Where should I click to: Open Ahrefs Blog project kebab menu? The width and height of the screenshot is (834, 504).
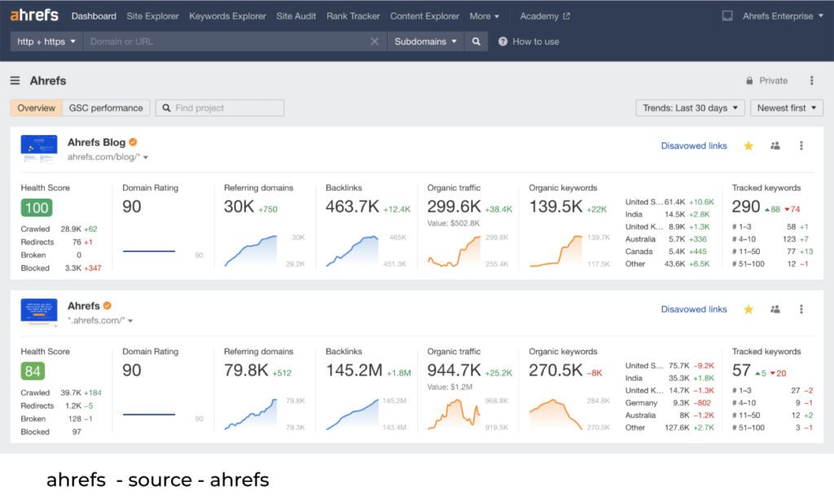coord(801,146)
